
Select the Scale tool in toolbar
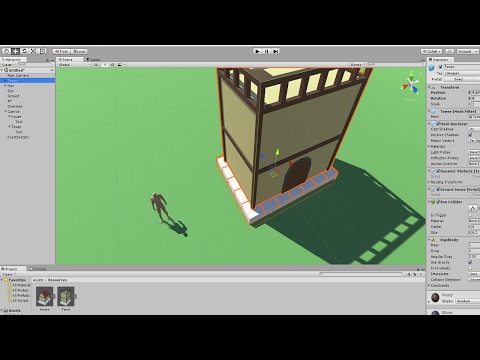pos(33,51)
